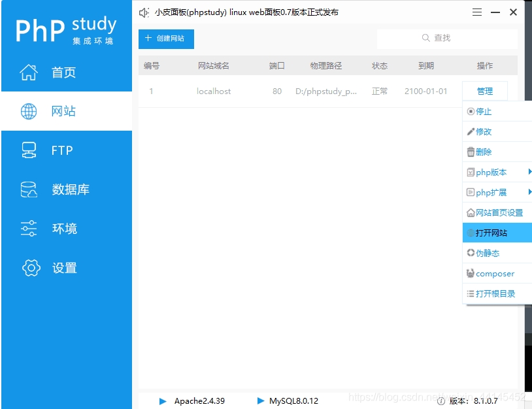Click the 查找 search field
The height and width of the screenshot is (409, 532).
click(x=447, y=39)
